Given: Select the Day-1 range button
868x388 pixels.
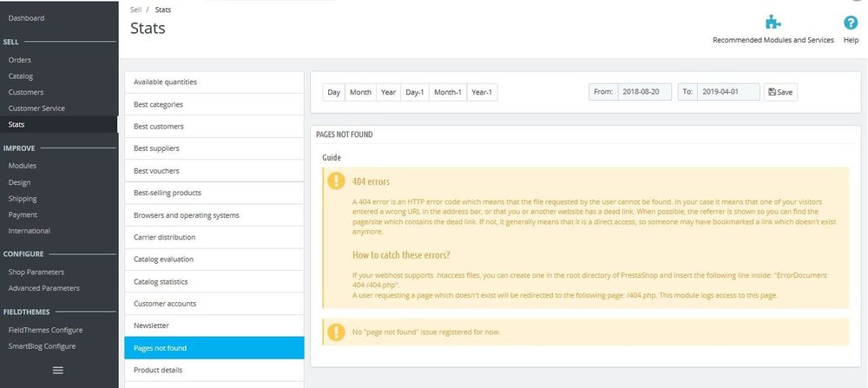Looking at the screenshot, I should (x=415, y=92).
